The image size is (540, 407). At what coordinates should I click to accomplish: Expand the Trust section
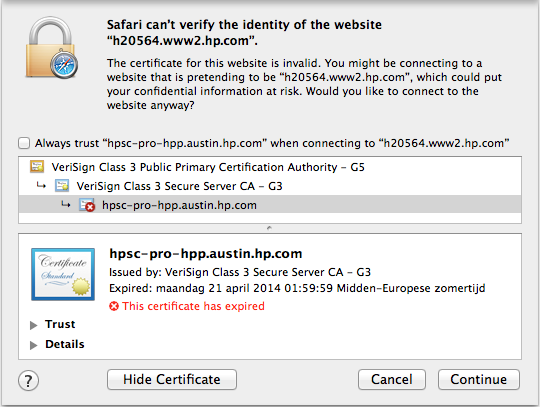[33, 325]
